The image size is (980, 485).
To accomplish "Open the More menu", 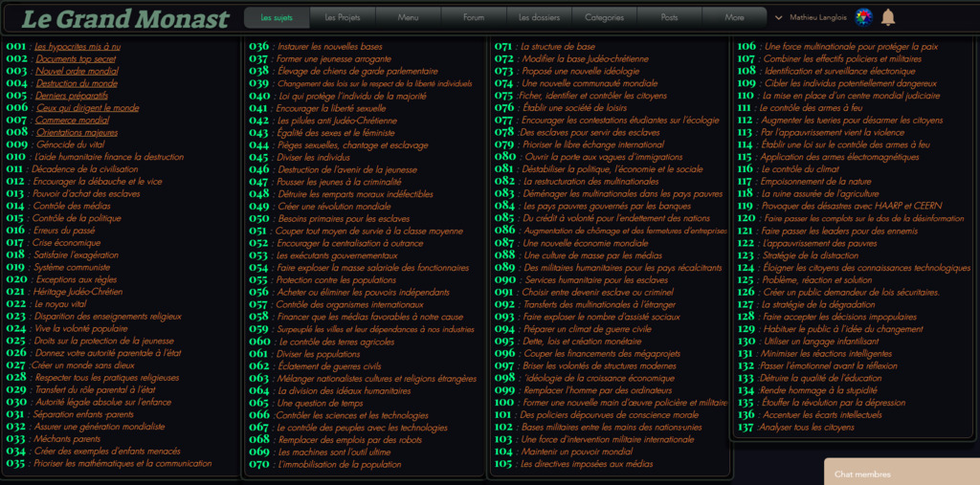I will coord(734,17).
